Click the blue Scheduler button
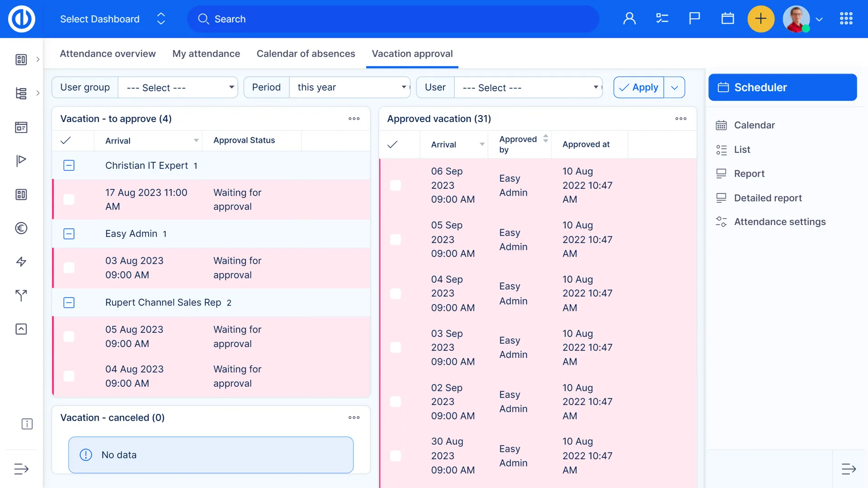868x488 pixels. pos(783,87)
